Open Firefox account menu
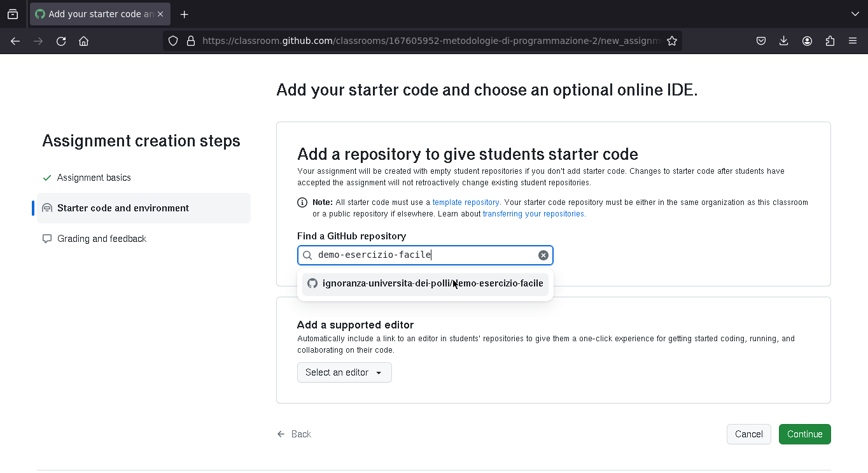This screenshot has width=868, height=473. pyautogui.click(x=807, y=41)
